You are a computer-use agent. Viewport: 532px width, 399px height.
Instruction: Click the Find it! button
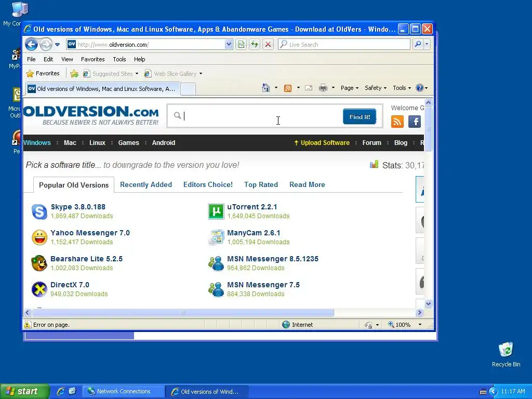pos(360,117)
